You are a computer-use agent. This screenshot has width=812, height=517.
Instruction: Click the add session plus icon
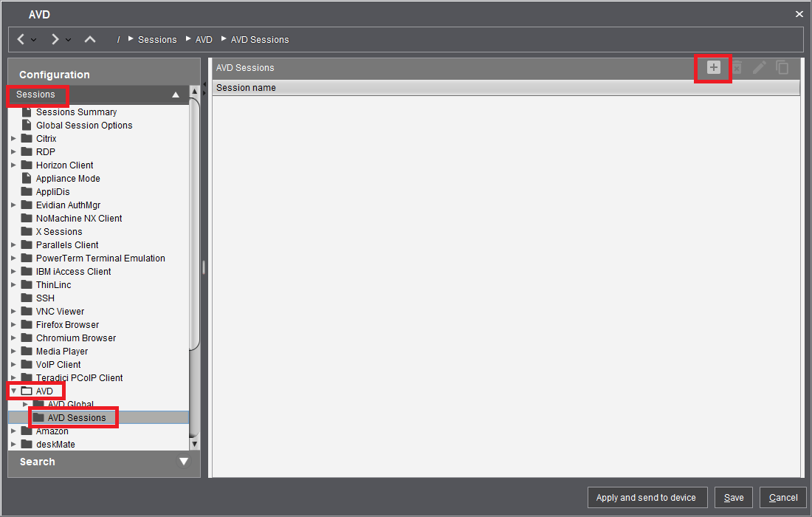coord(713,68)
